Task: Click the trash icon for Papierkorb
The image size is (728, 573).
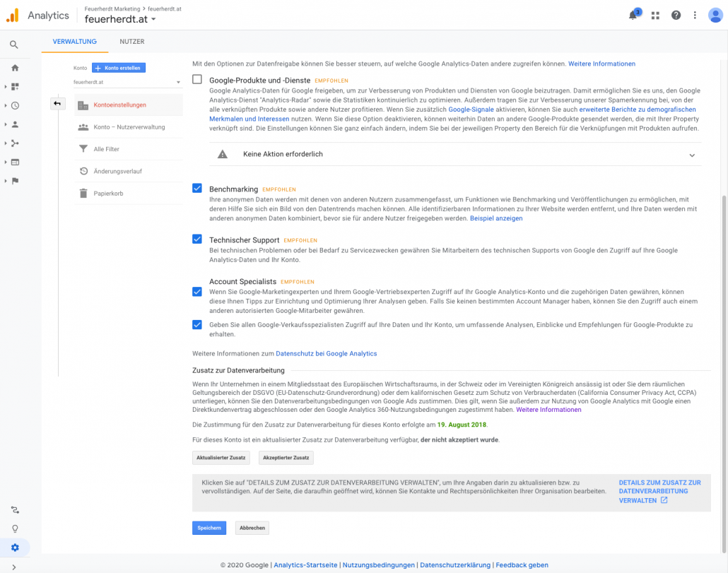Action: [83, 194]
